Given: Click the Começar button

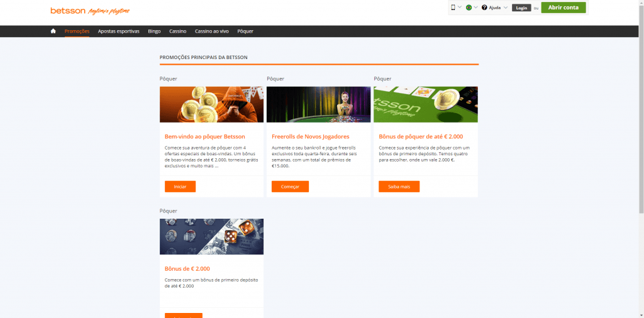Looking at the screenshot, I should 290,186.
